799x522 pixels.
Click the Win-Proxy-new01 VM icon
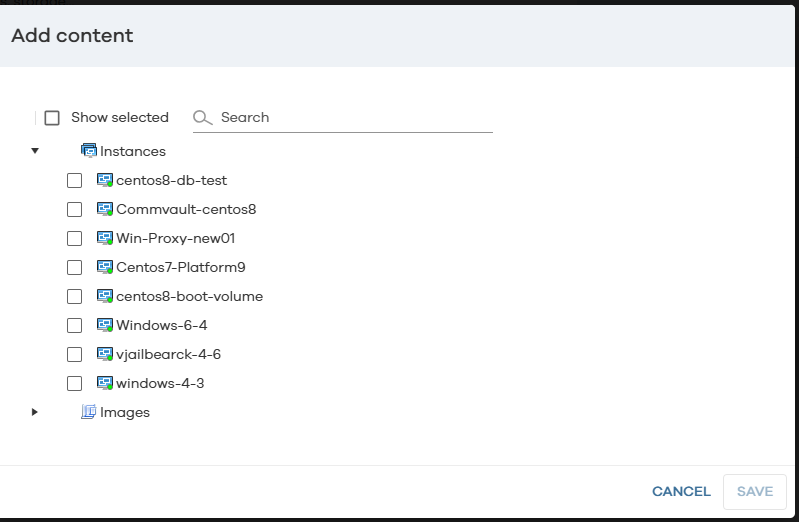[x=105, y=238]
